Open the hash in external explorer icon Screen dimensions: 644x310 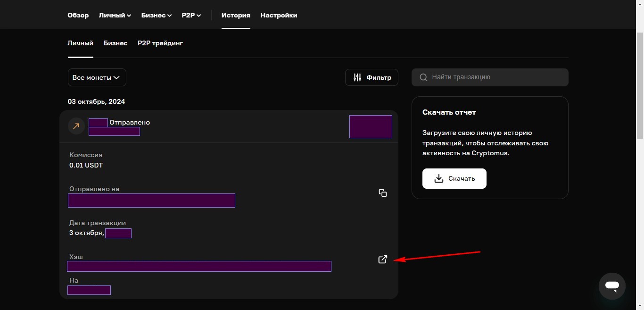point(383,259)
